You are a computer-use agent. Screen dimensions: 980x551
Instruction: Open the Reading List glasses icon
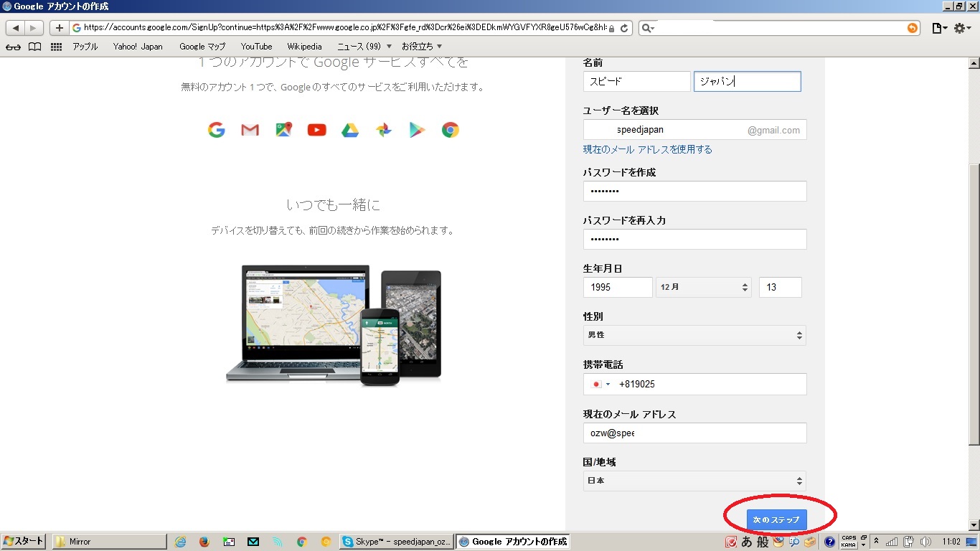point(13,47)
